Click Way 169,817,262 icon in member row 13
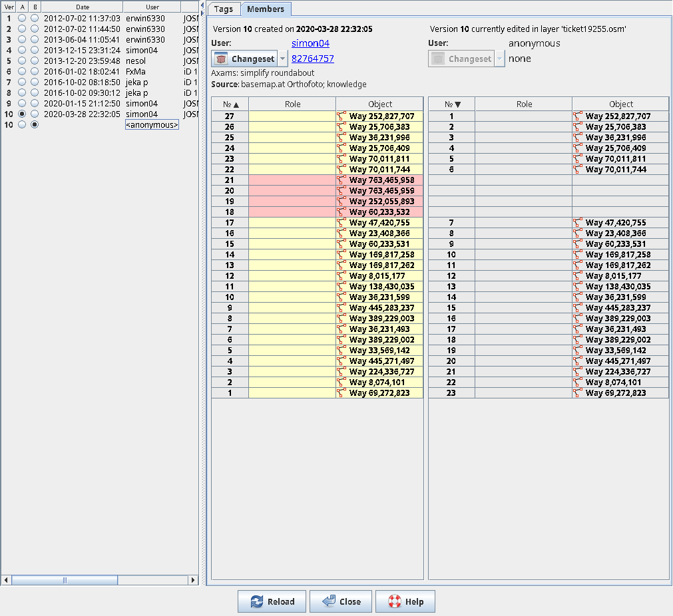 [341, 265]
